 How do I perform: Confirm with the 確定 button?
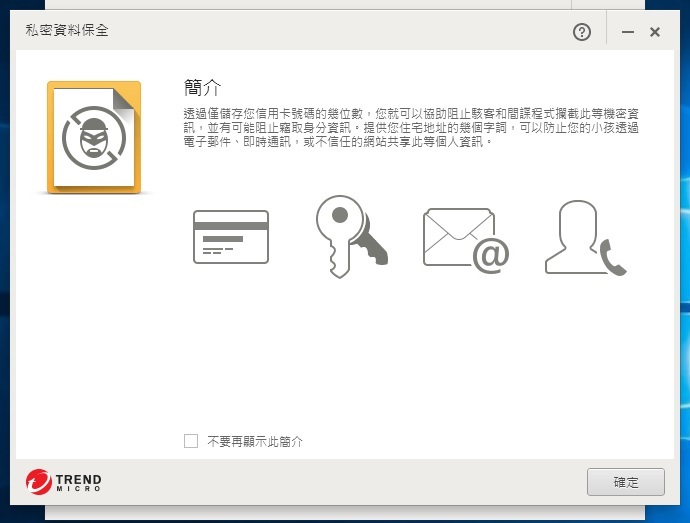point(625,482)
